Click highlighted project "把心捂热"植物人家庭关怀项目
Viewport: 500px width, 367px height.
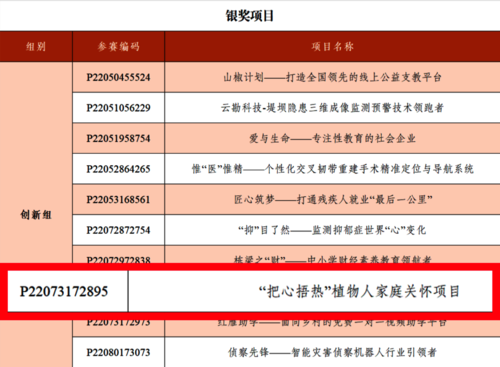(x=360, y=291)
